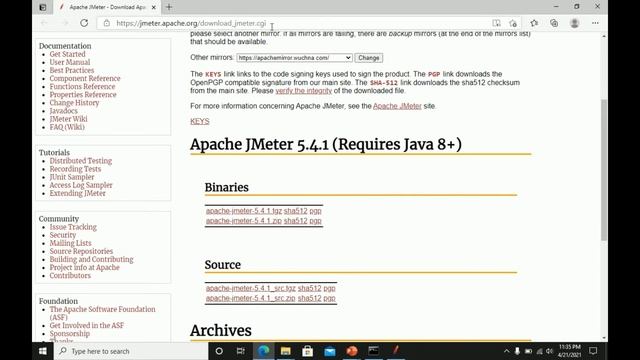Open the immersive reader icon

pos(496,23)
